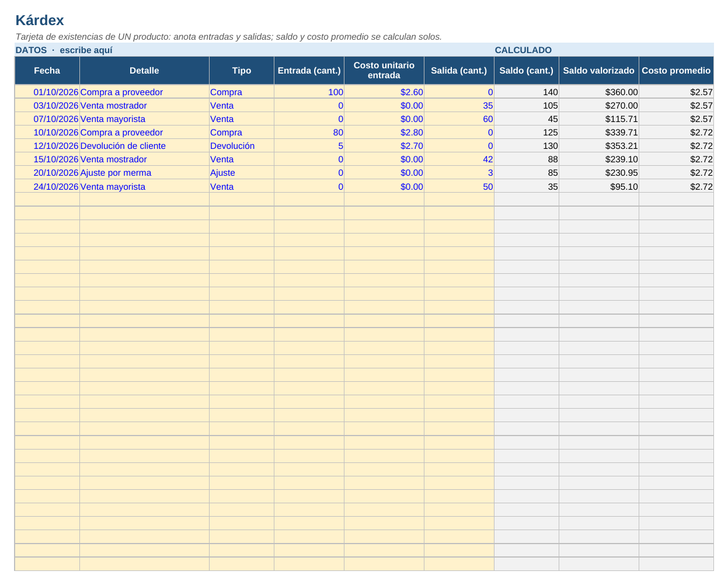Select the Saldo quantity cell 140
This screenshot has height=585, width=728.
tap(527, 92)
